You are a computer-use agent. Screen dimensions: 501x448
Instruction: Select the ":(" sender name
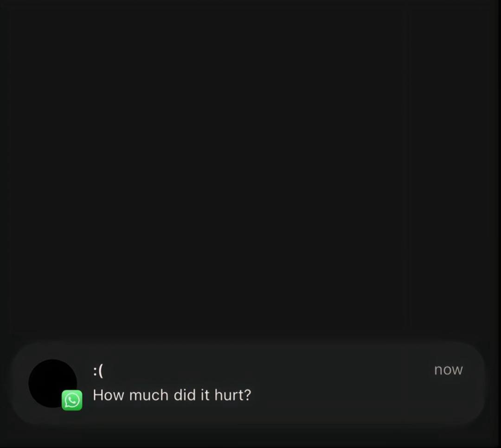98,371
